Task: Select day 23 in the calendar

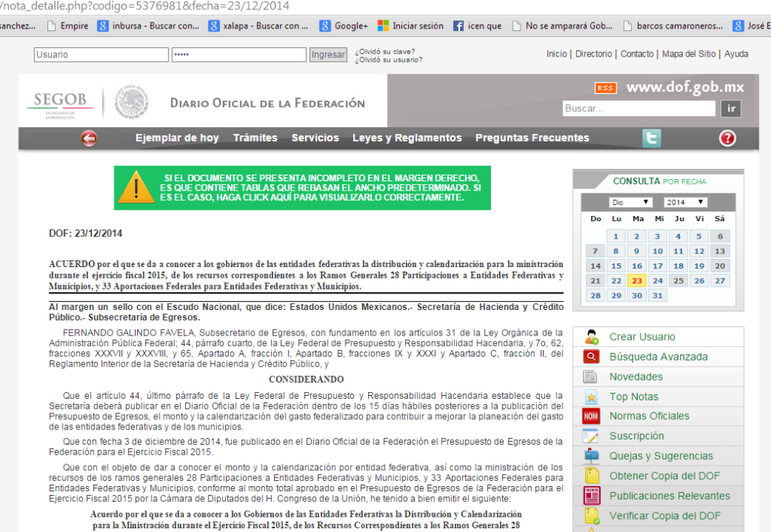Action: pos(637,281)
